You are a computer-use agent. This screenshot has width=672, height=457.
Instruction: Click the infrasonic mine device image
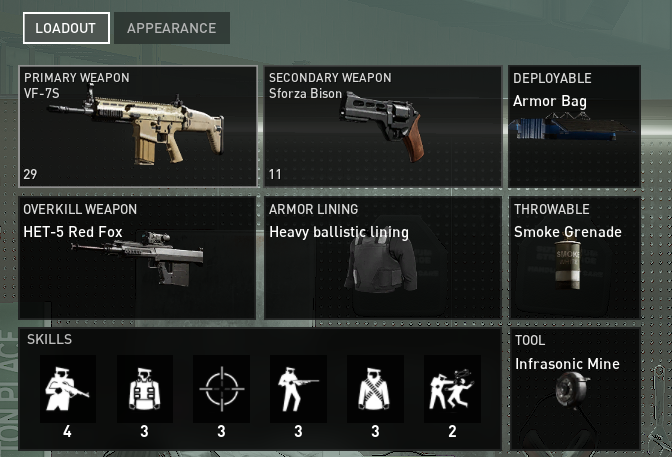click(572, 388)
